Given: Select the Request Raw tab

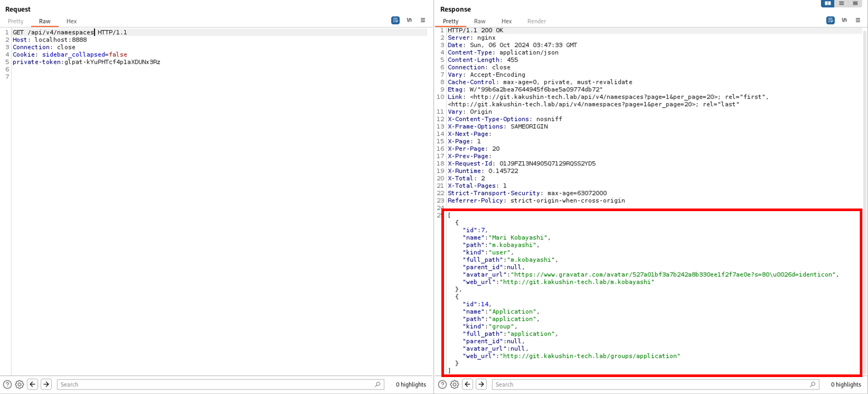Looking at the screenshot, I should 45,21.
